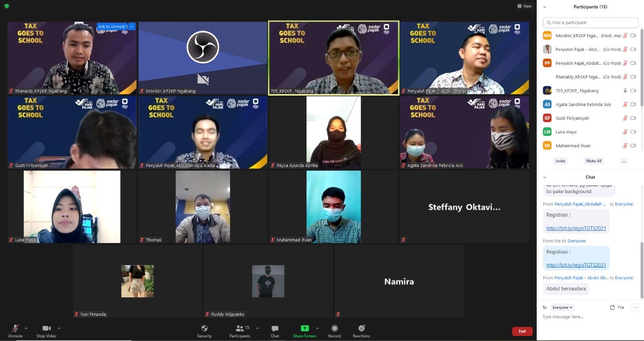The height and width of the screenshot is (341, 644).
Task: Open Reactions emoji menu
Action: (361, 330)
